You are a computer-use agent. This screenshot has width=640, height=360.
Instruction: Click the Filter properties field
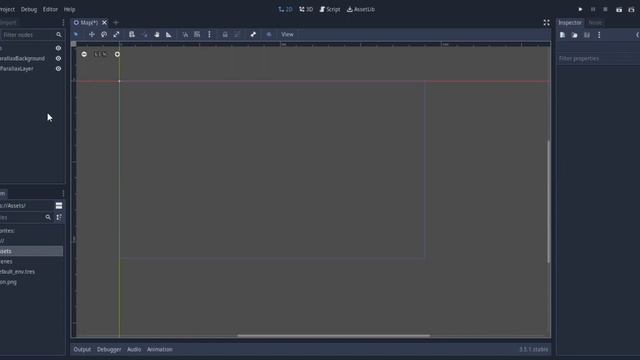click(x=598, y=58)
